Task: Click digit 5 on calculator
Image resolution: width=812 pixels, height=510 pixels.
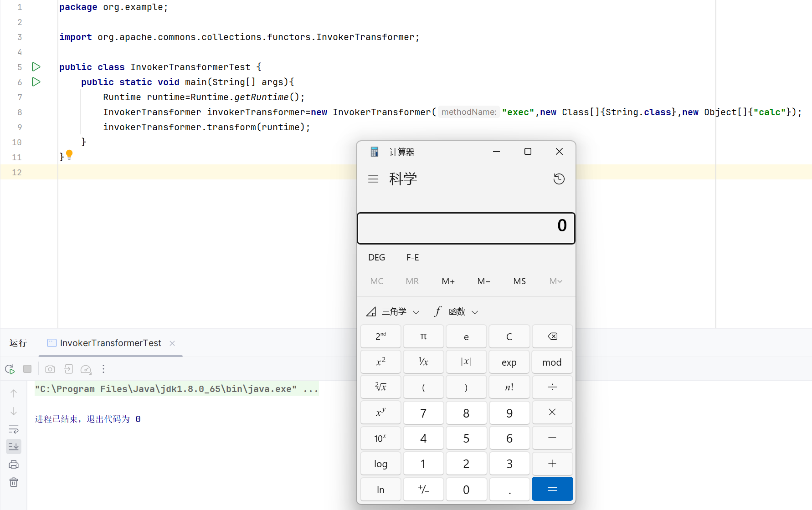Action: 466,438
